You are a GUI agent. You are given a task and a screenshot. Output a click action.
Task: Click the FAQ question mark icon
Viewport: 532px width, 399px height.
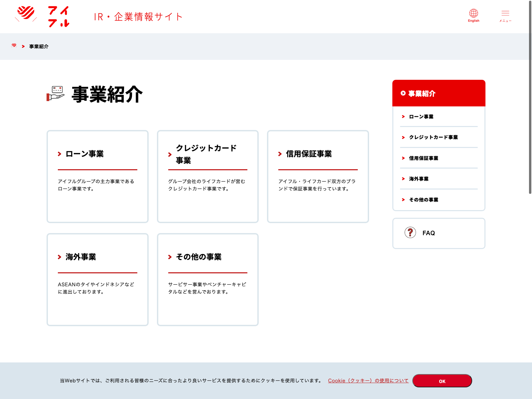tap(410, 232)
